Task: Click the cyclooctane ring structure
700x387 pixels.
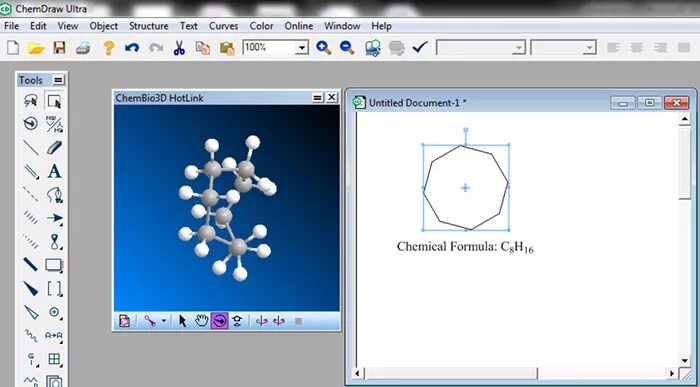Action: pyautogui.click(x=466, y=187)
